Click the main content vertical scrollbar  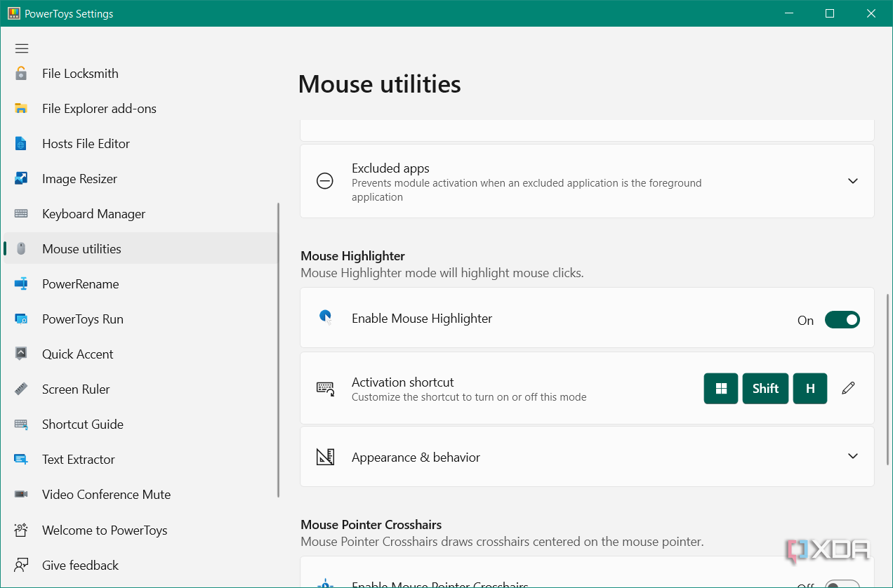click(888, 379)
